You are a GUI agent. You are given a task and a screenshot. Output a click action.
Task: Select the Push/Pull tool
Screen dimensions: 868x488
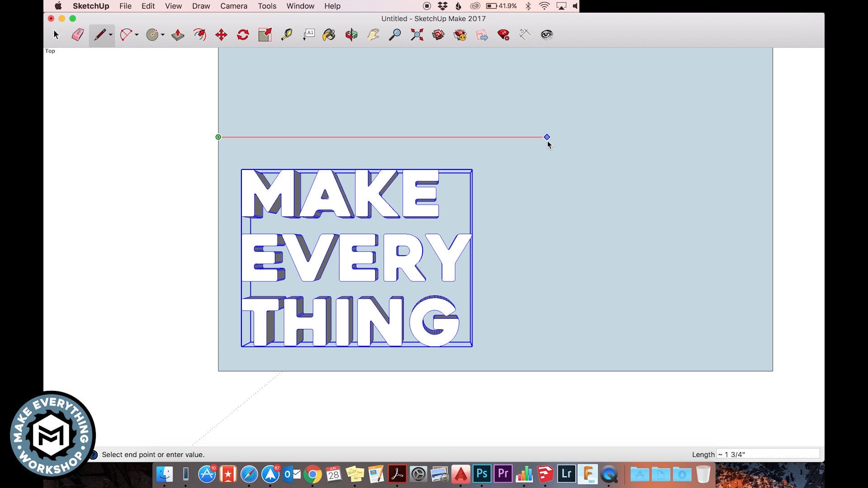click(x=178, y=35)
